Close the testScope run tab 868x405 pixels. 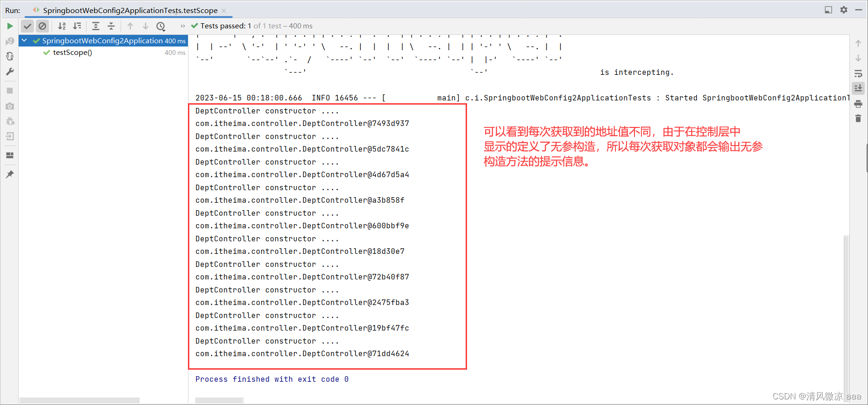224,10
